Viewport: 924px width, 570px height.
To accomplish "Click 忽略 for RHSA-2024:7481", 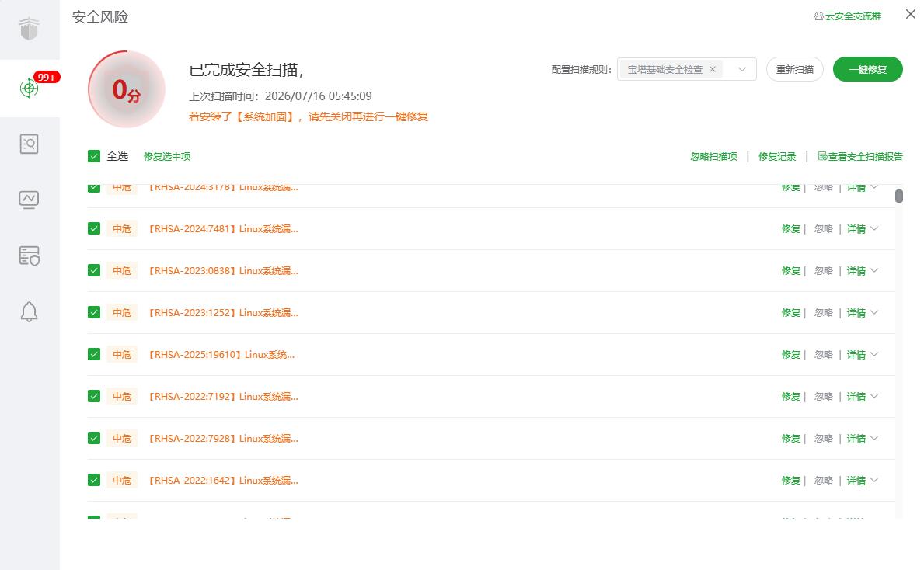I will [823, 229].
